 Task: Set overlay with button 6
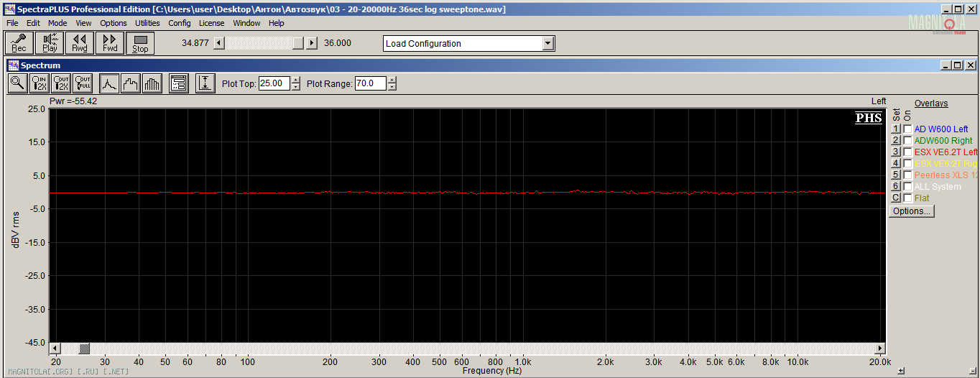tap(896, 187)
